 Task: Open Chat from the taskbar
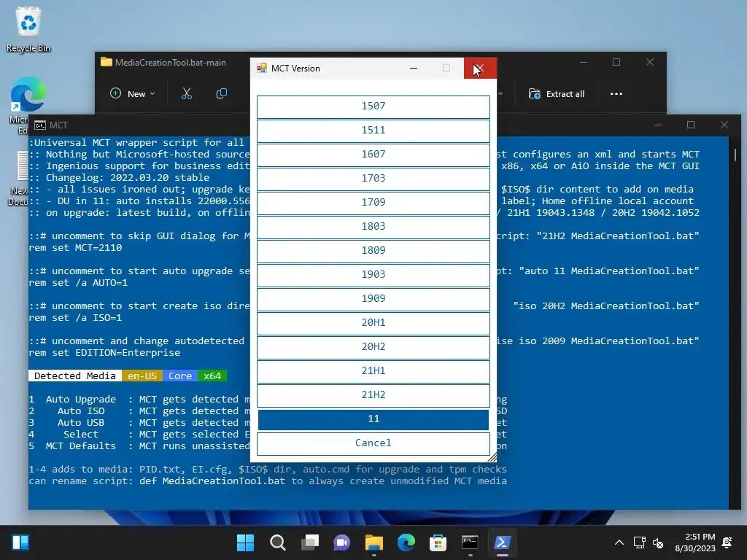341,542
